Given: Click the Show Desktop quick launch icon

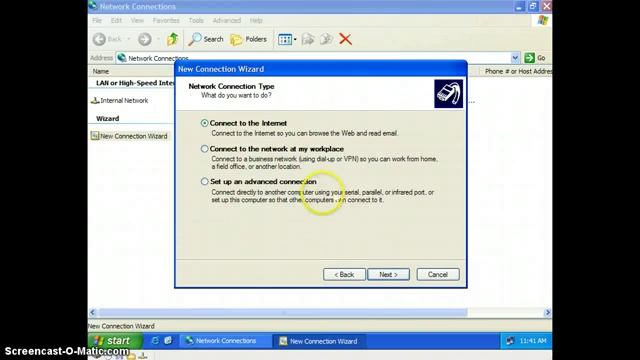Looking at the screenshot, I should click(168, 340).
